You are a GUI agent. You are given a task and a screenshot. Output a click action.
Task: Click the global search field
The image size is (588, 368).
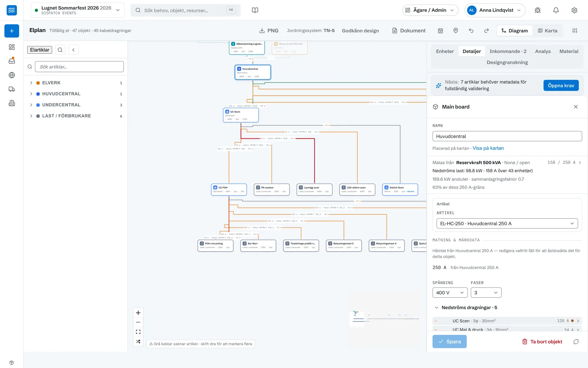pos(186,10)
